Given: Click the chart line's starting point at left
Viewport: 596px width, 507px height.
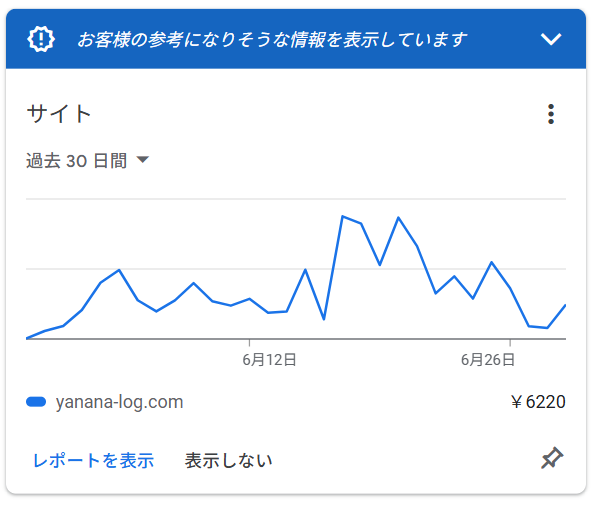Looking at the screenshot, I should pyautogui.click(x=27, y=338).
